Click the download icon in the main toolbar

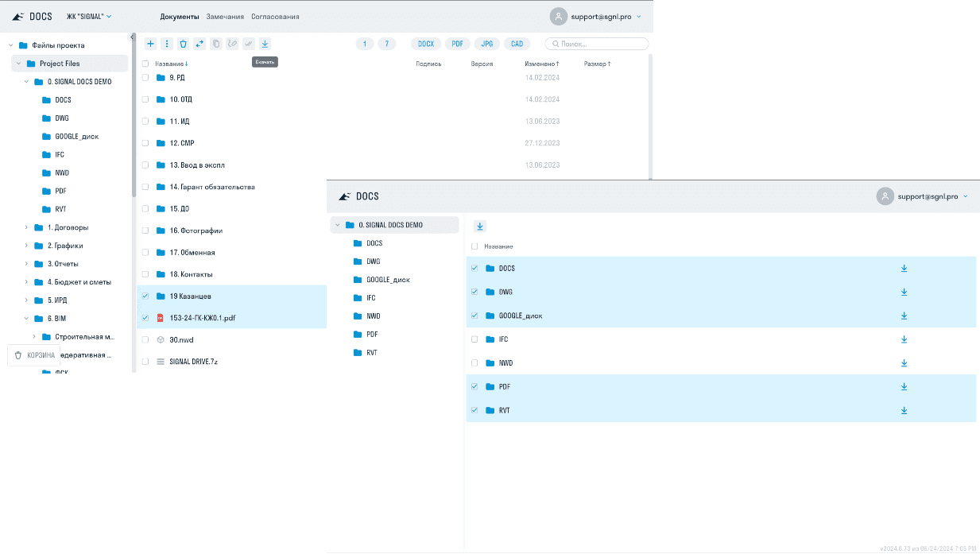point(265,44)
